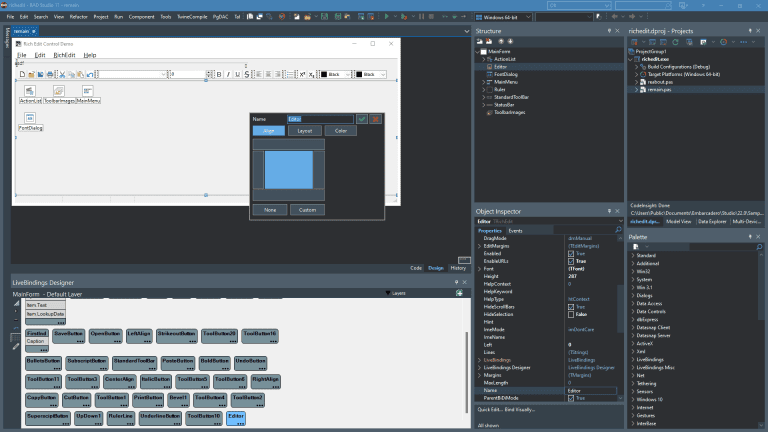Toggle the Strikeout button in the form toolbar

coord(246,74)
